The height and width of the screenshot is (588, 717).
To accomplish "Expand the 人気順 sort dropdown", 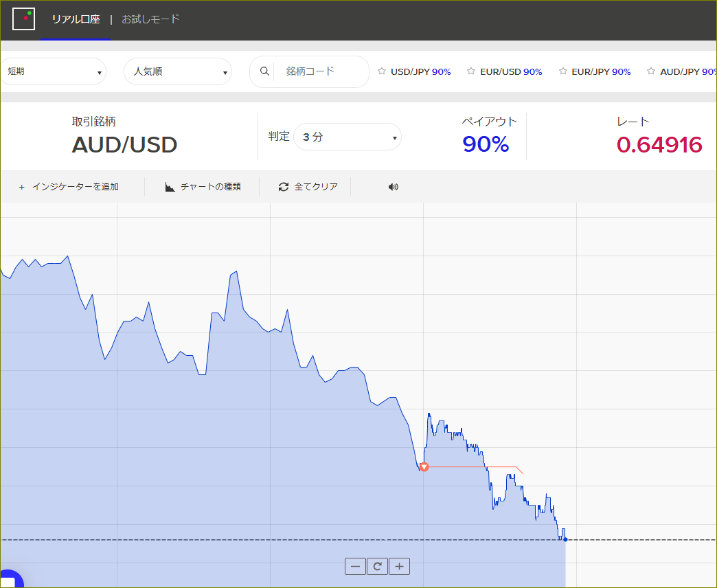I will [178, 71].
